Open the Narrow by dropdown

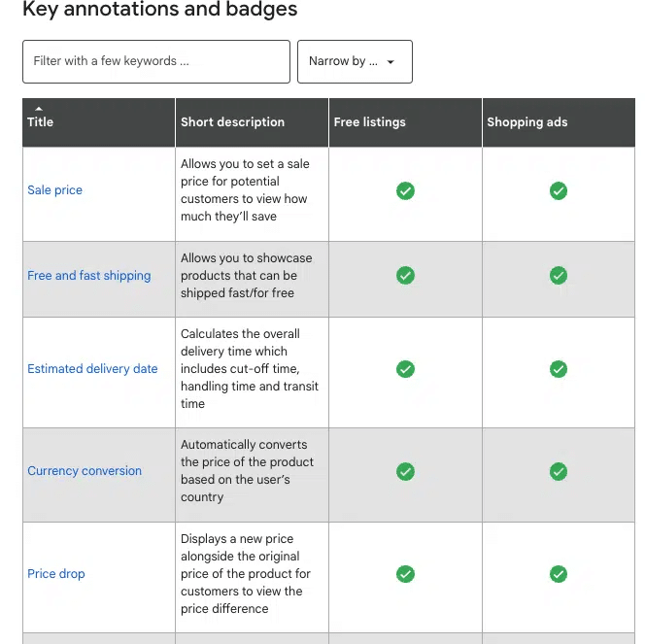click(x=355, y=61)
